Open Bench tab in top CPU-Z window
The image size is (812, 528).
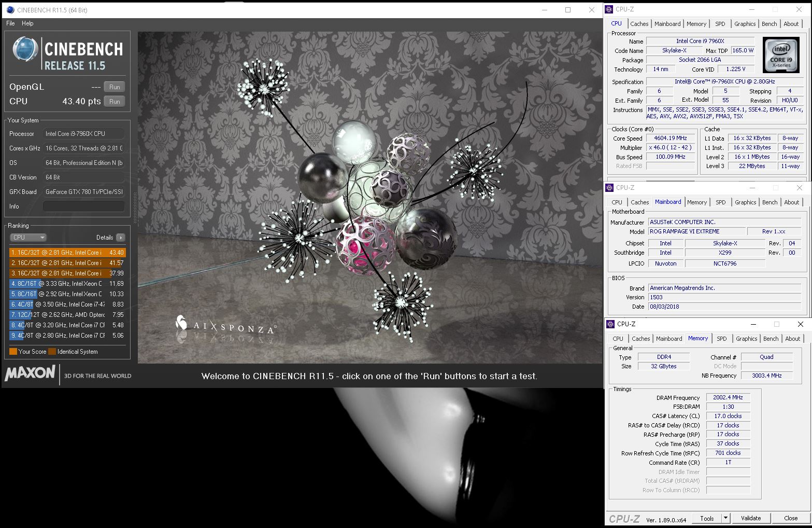[770, 24]
